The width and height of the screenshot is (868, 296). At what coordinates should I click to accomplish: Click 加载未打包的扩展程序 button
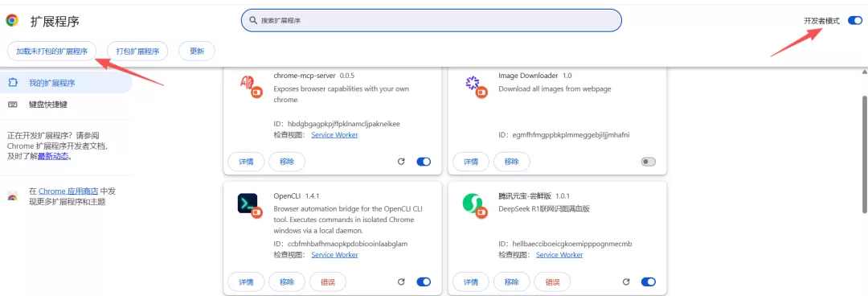51,51
